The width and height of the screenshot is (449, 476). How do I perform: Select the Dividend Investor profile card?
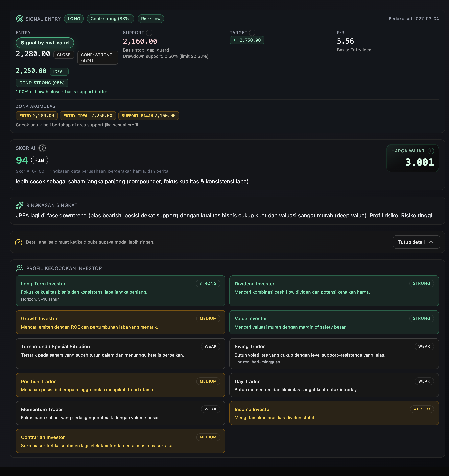tap(334, 291)
